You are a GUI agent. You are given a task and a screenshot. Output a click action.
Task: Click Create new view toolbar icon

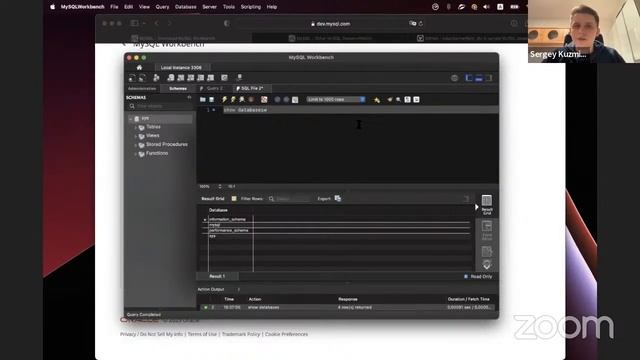191,78
